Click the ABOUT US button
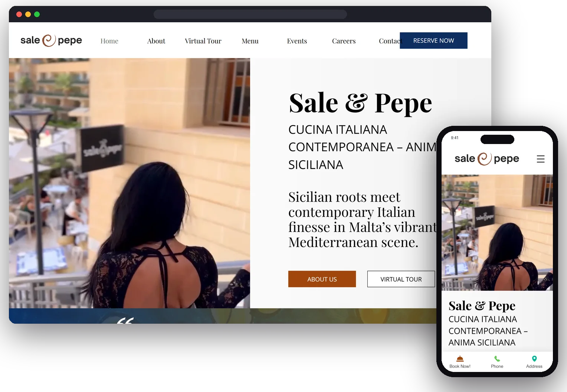Screen dimensions: 567x392 point(322,279)
